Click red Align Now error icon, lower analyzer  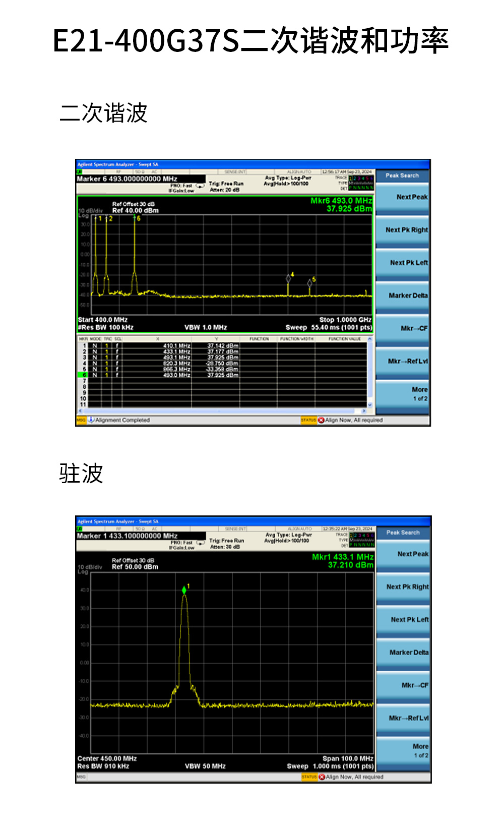tap(322, 777)
